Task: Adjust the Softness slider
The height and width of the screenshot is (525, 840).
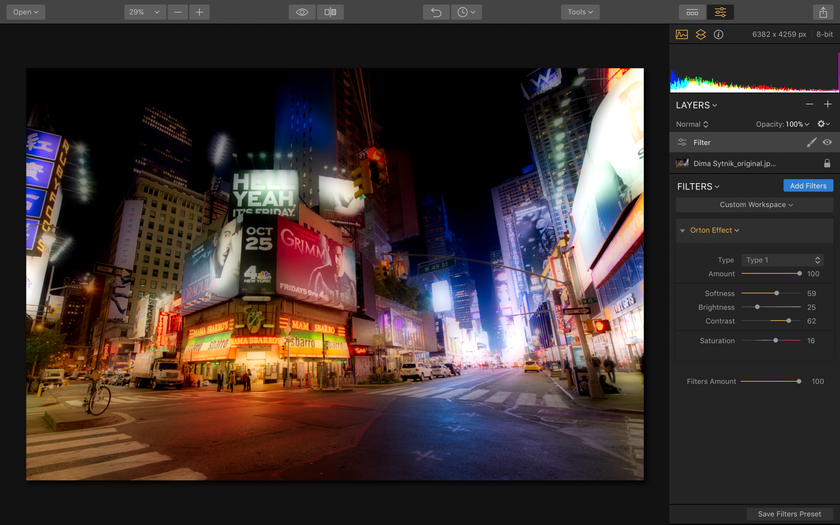Action: point(771,294)
